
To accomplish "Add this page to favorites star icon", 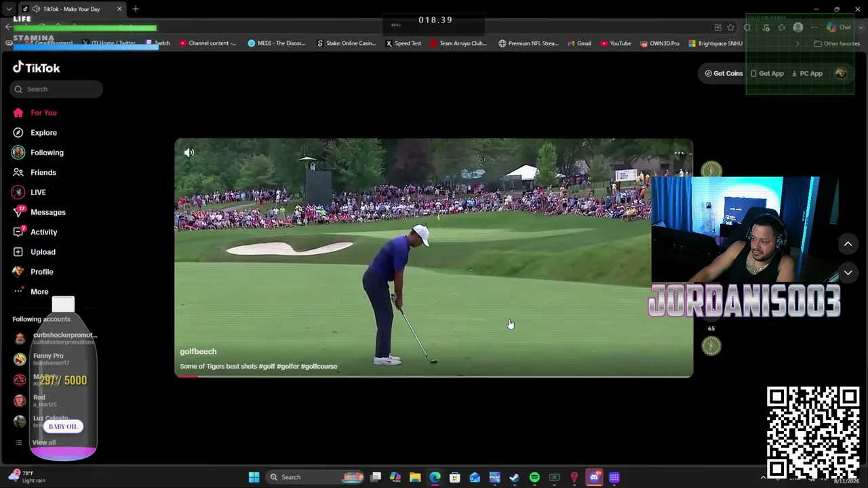I will pos(730,27).
